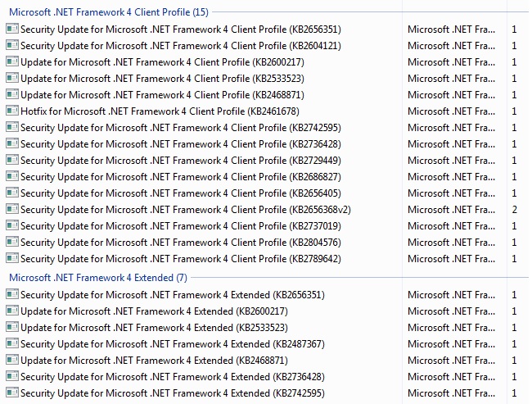This screenshot has height=404, width=532.
Task: Click icon of Client Profile Security Update KB2656351
Action: click(x=12, y=29)
